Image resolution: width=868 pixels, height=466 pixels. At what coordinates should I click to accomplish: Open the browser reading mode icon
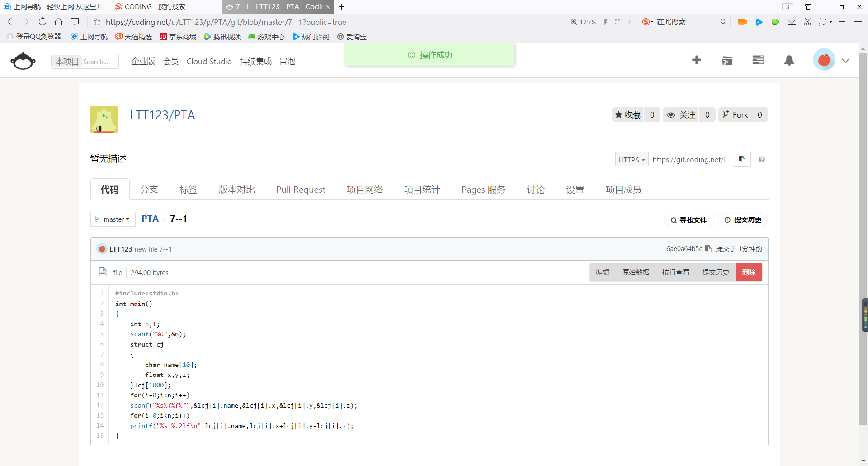click(x=75, y=22)
